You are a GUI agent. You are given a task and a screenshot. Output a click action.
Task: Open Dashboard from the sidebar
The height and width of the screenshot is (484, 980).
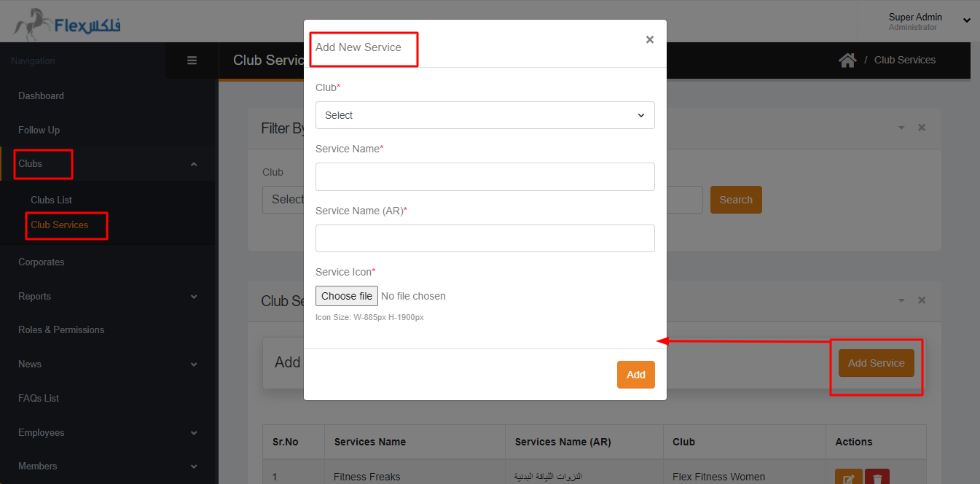click(x=41, y=95)
